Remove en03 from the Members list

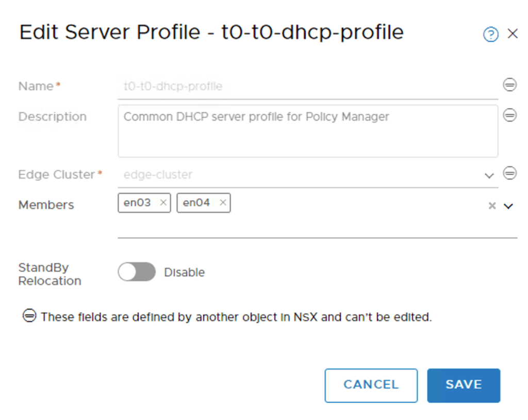163,203
